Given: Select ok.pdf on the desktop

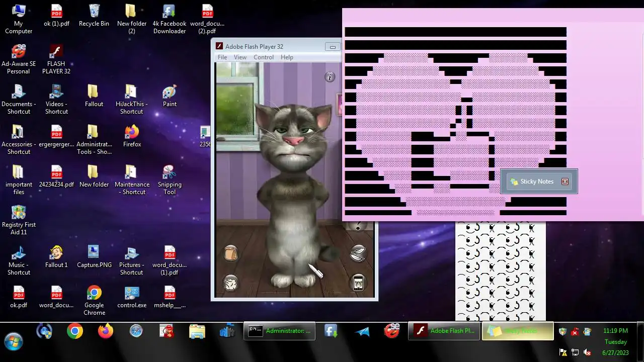Looking at the screenshot, I should 19,297.
